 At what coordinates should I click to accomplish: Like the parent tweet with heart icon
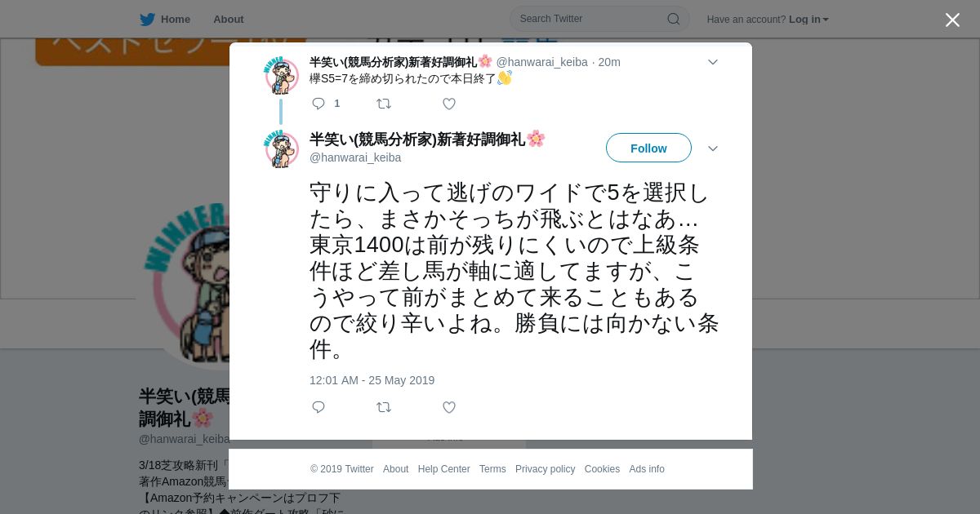pyautogui.click(x=449, y=104)
